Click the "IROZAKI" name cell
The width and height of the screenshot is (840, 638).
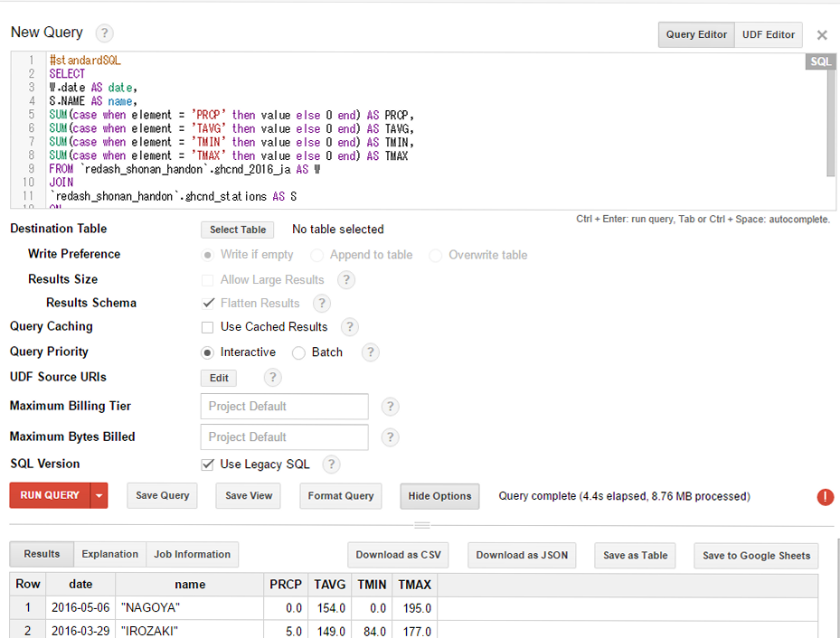(x=190, y=631)
